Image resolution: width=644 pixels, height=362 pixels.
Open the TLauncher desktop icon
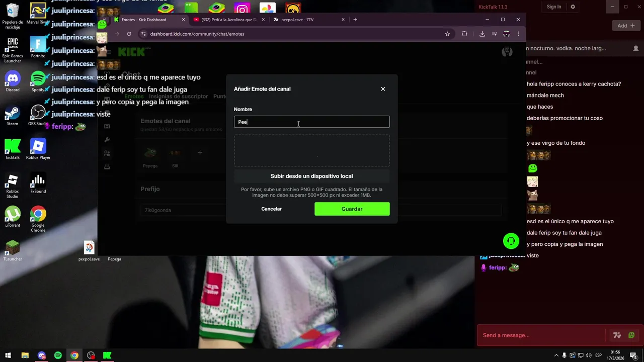point(13,250)
